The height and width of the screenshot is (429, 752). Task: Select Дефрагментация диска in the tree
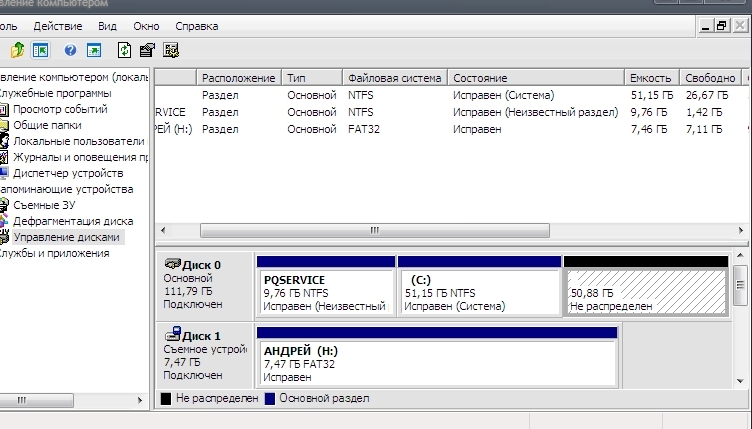click(x=72, y=221)
